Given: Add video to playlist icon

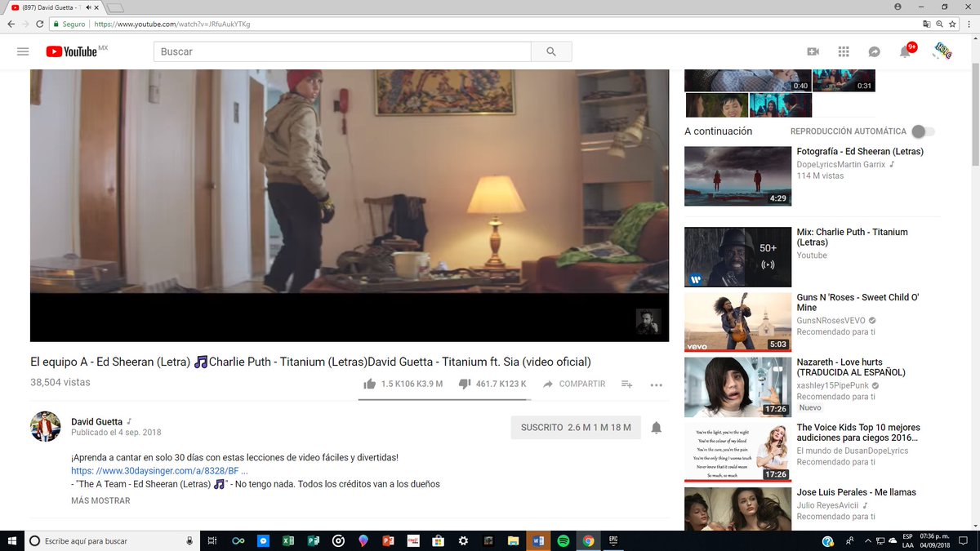Looking at the screenshot, I should [x=626, y=384].
